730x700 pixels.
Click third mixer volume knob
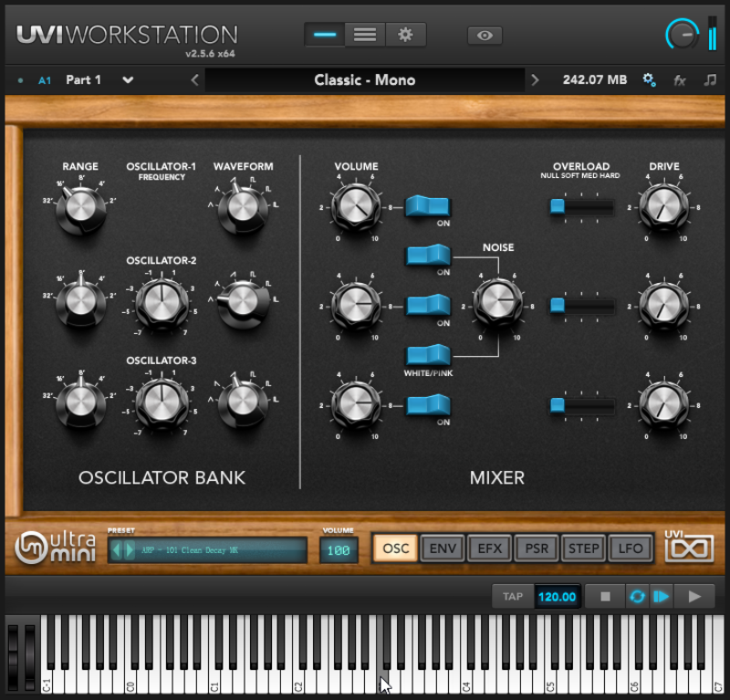coord(356,404)
